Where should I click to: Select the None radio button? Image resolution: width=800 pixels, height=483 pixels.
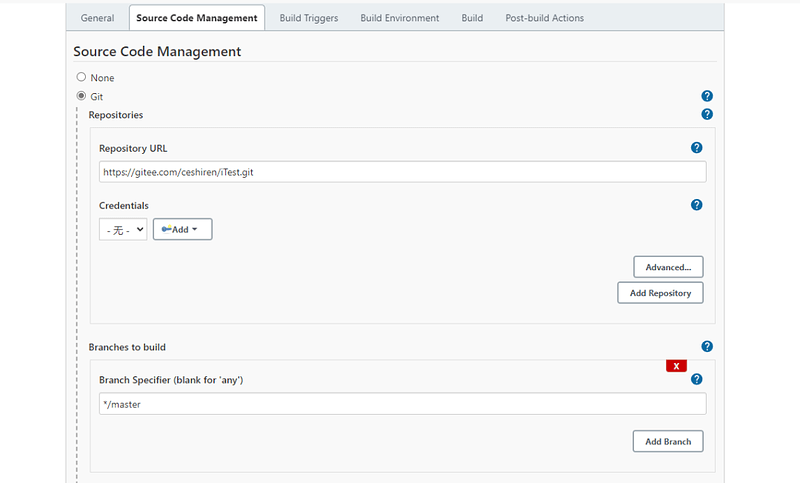coord(81,77)
